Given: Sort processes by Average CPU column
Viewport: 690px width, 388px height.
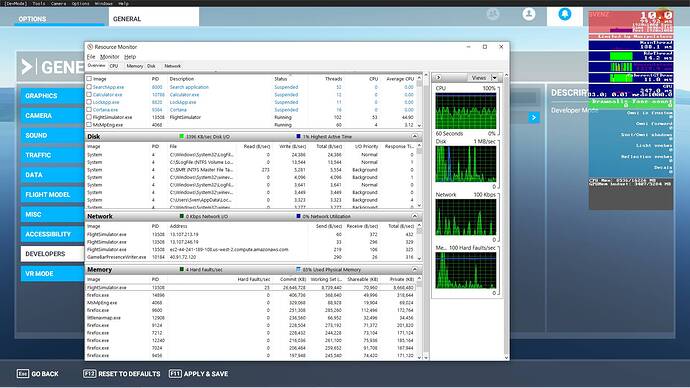Looking at the screenshot, I should coord(400,79).
